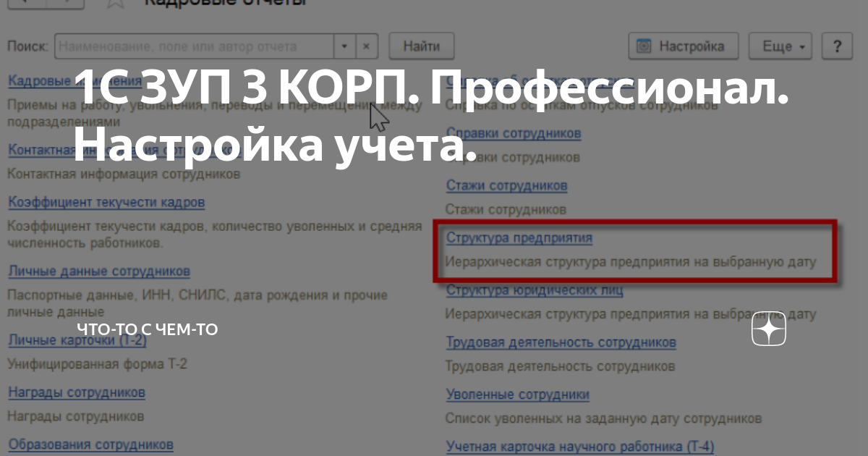Click the text 'Список уволенных на заданную дату сотрудников'
Image resolution: width=868 pixels, height=456 pixels.
603,418
